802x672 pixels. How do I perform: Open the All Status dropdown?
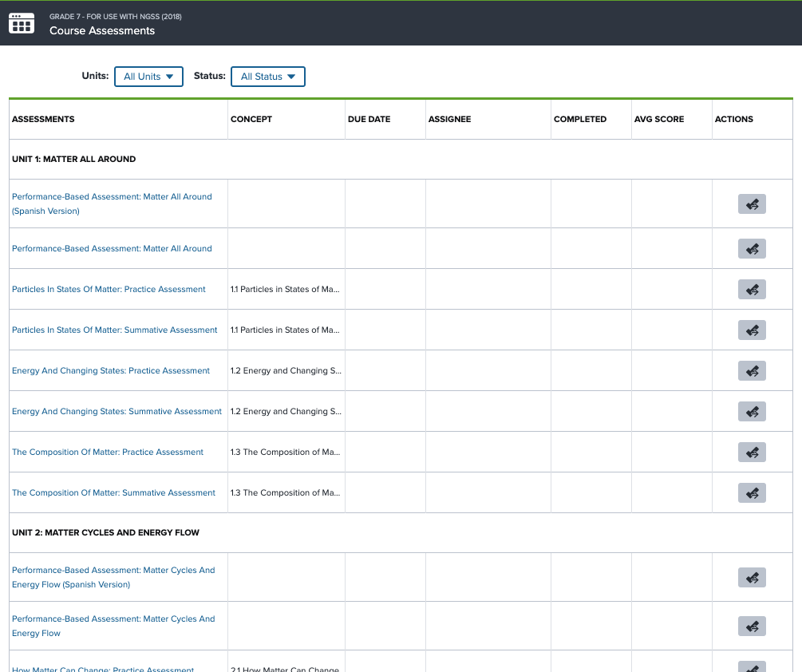tap(267, 77)
